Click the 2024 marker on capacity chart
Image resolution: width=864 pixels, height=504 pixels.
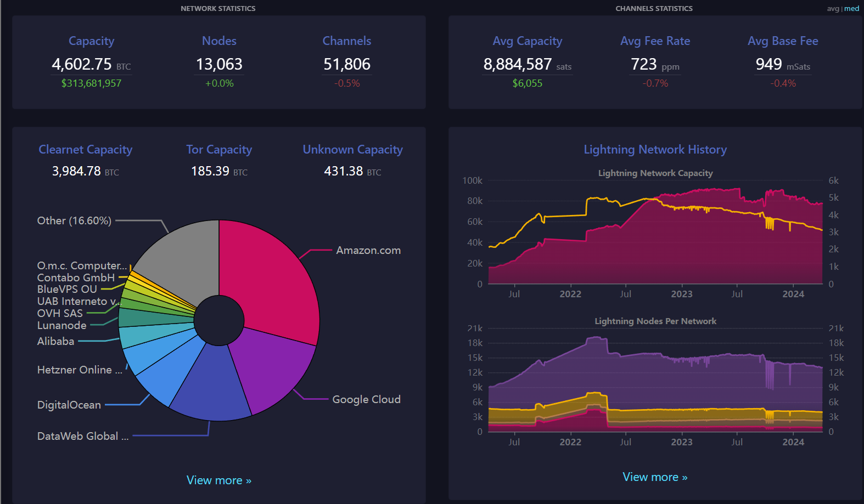(793, 295)
